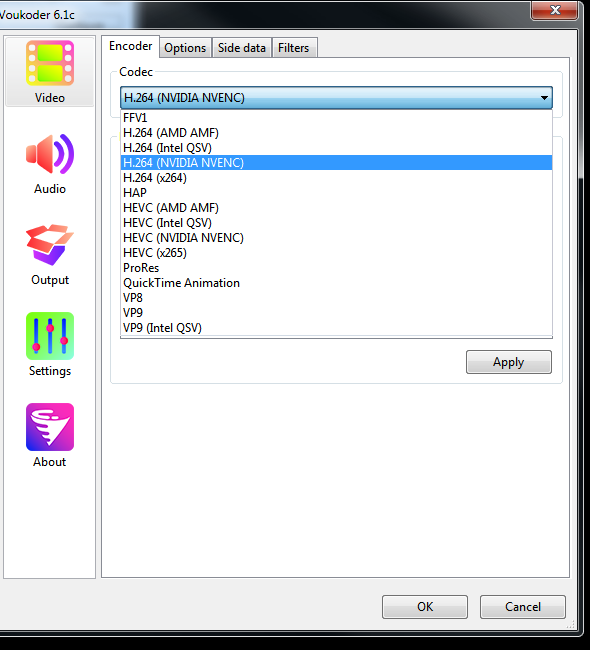Confirm with the OK button

pos(425,607)
